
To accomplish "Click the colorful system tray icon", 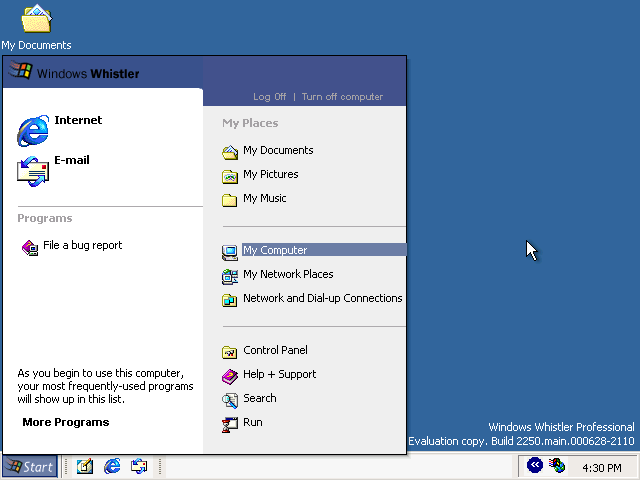I will (x=557, y=465).
